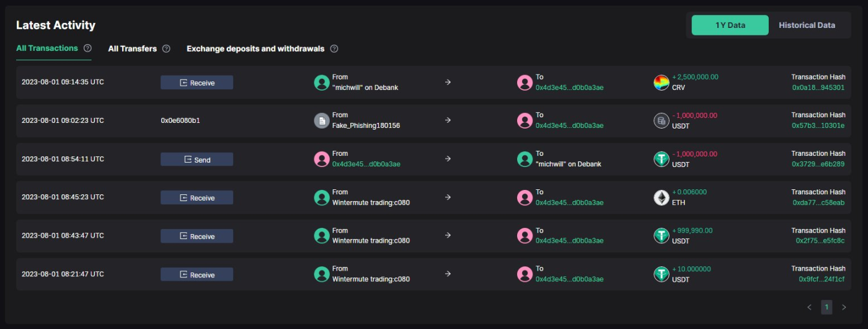The width and height of the screenshot is (868, 329).
Task: Select page 1 in pagination
Action: (x=826, y=307)
